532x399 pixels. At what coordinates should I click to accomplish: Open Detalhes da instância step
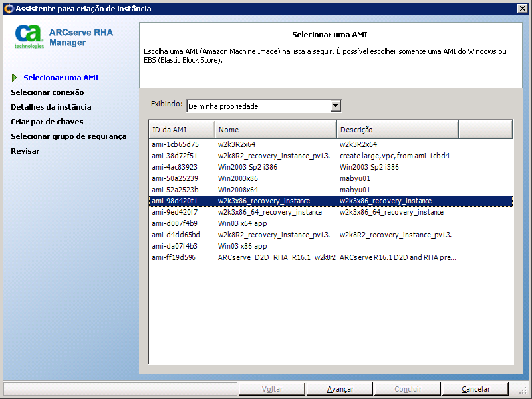(x=51, y=107)
